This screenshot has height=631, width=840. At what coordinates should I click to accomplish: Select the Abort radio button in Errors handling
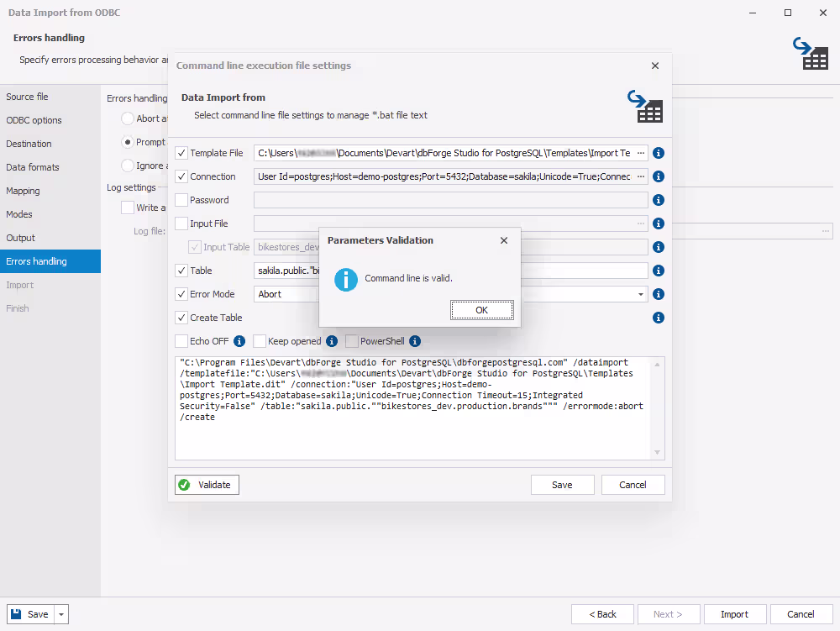click(128, 119)
